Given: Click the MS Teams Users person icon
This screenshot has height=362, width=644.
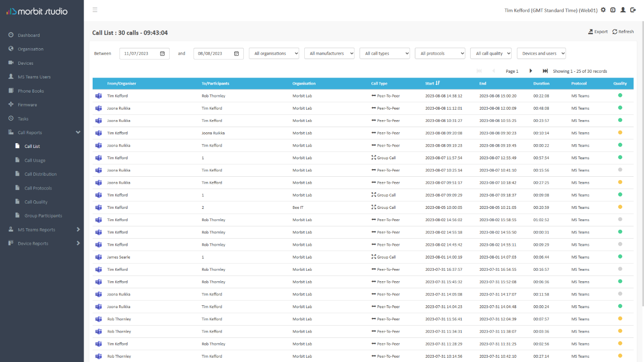Looking at the screenshot, I should (x=11, y=77).
